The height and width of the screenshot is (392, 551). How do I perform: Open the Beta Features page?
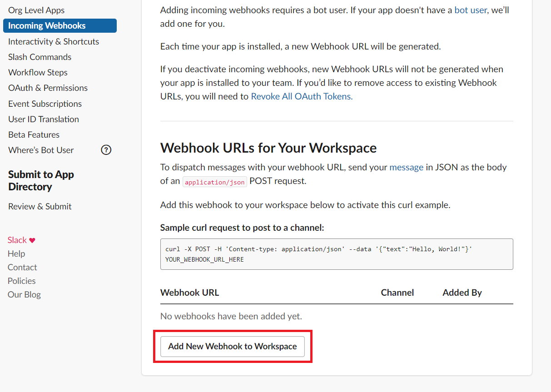34,134
